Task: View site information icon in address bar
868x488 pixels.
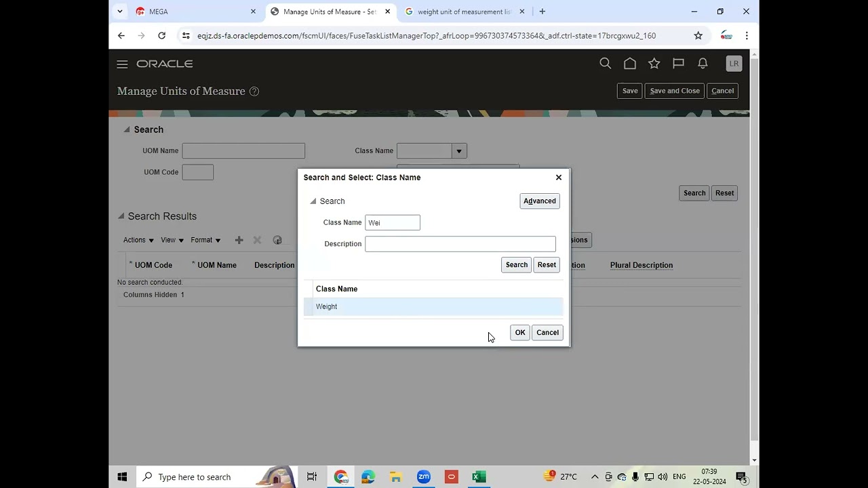Action: click(x=186, y=35)
